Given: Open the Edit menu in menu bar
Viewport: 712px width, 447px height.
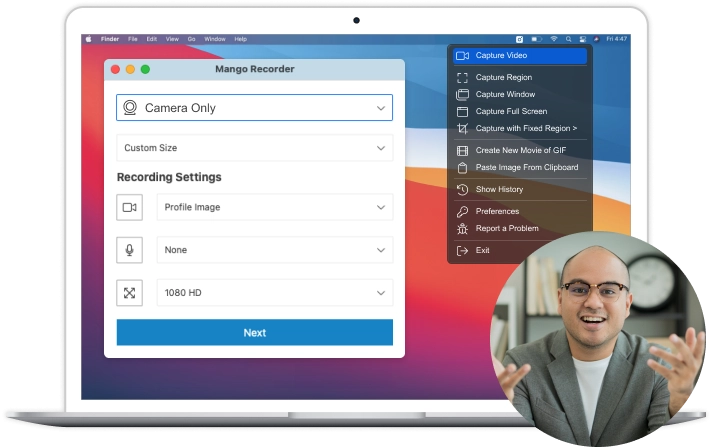Looking at the screenshot, I should (x=152, y=39).
